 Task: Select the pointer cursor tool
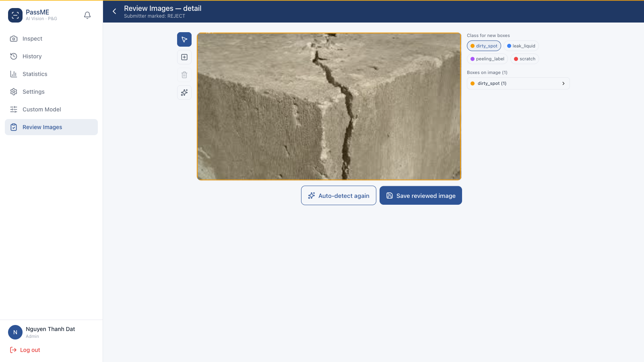click(x=184, y=39)
